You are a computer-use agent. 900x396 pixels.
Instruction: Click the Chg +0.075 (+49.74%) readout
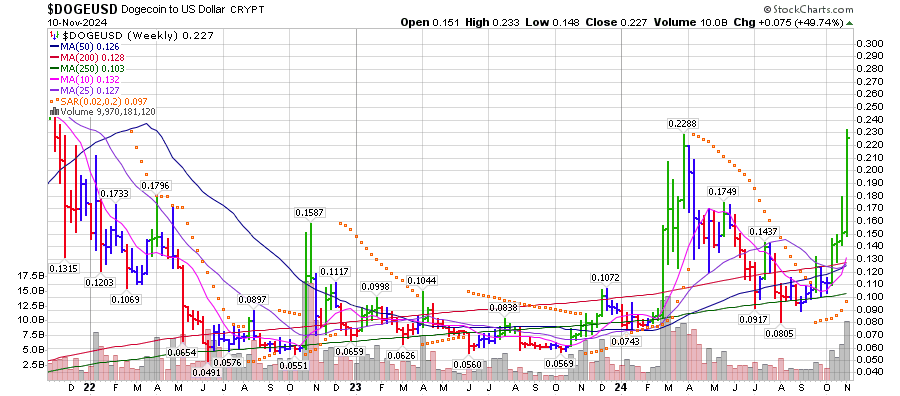[790, 22]
